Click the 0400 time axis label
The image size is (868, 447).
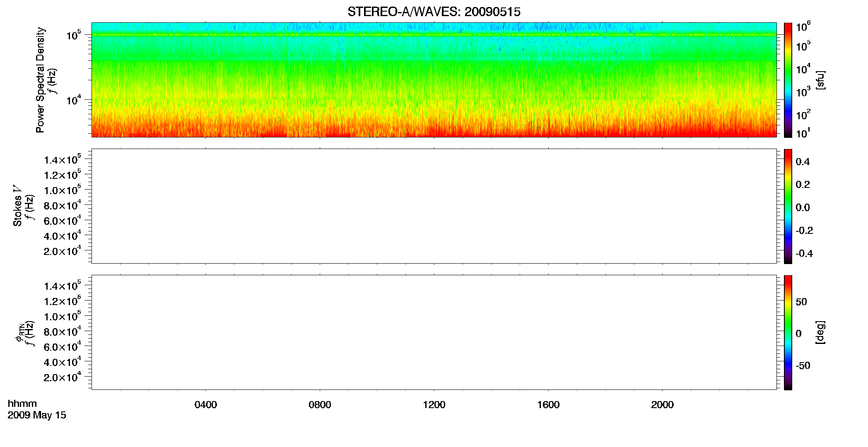[x=205, y=405]
